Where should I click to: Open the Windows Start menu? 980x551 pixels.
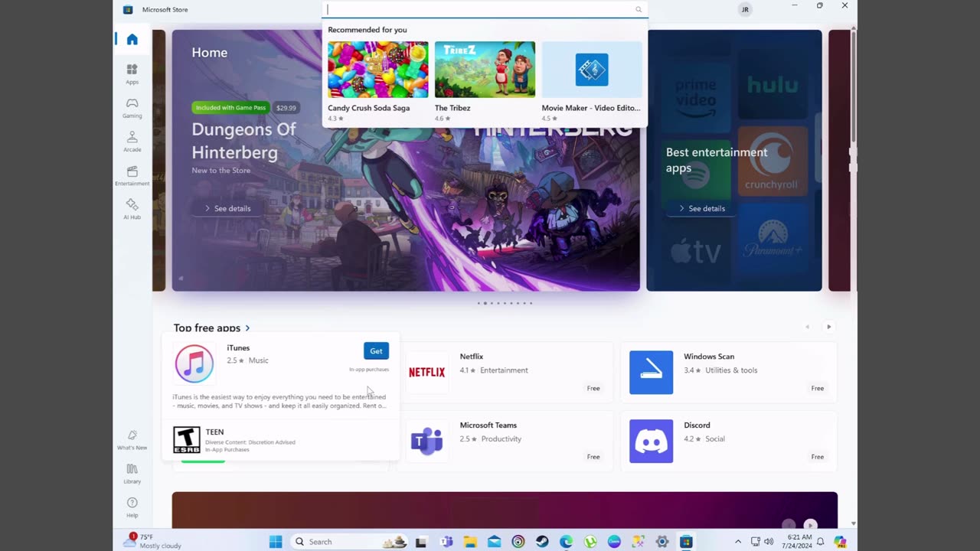(276, 541)
